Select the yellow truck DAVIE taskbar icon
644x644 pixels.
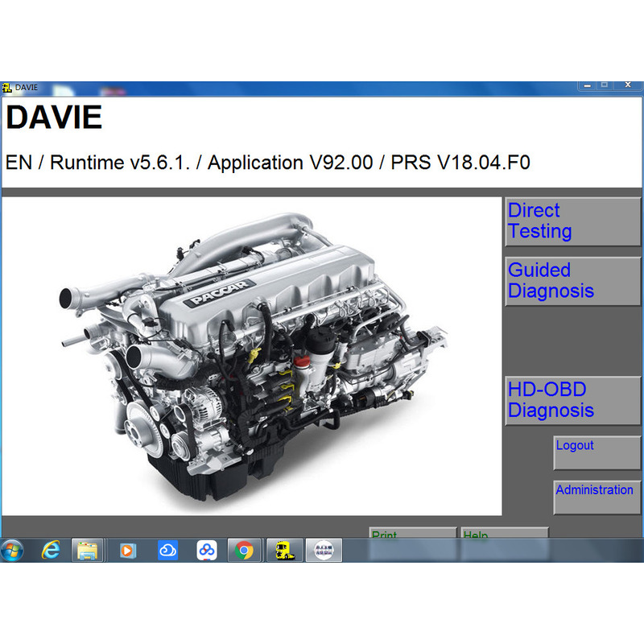point(285,551)
